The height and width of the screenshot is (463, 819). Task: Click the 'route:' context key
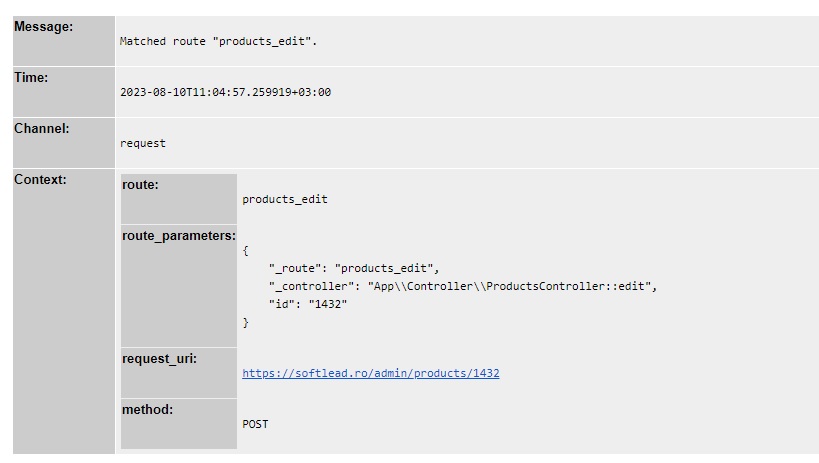point(140,185)
